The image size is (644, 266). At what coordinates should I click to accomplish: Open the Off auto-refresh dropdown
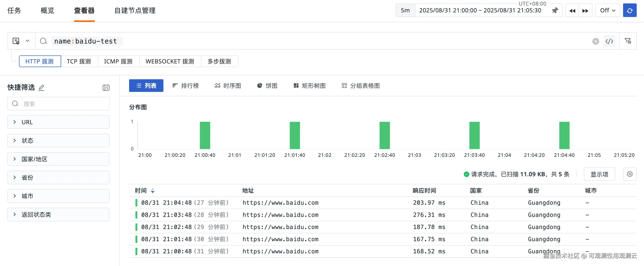coord(607,10)
